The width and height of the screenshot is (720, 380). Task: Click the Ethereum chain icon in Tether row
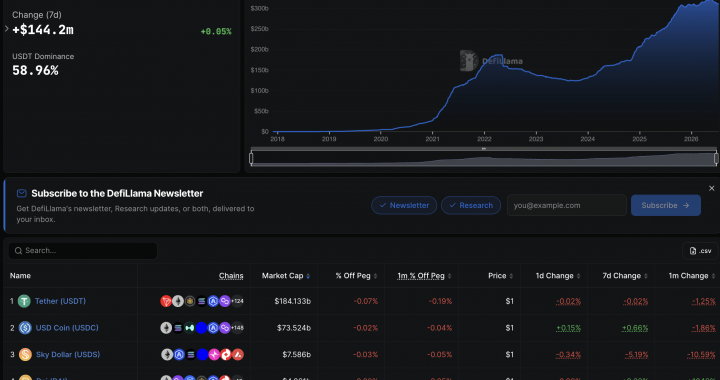[x=178, y=301]
